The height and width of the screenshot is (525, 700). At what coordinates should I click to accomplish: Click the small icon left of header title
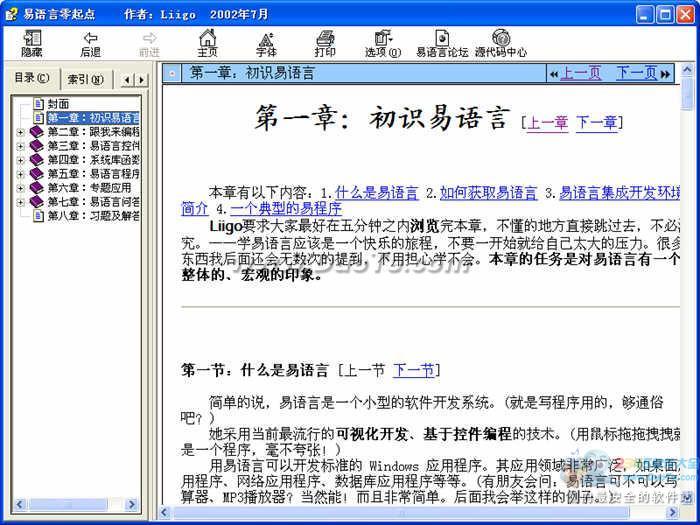pos(172,73)
